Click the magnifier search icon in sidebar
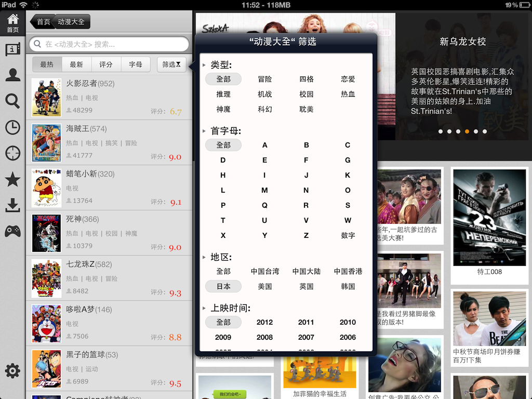 point(12,101)
